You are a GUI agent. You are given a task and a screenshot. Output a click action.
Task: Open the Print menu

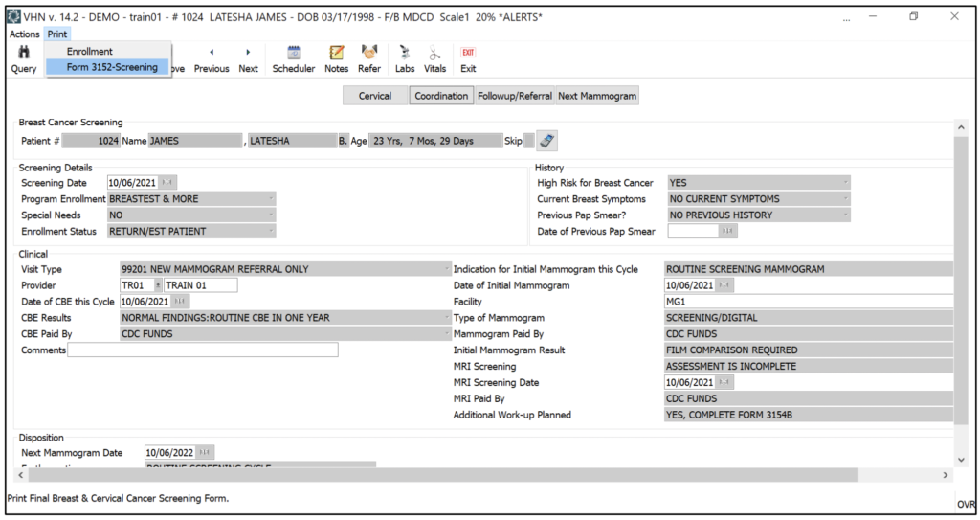pyautogui.click(x=57, y=34)
